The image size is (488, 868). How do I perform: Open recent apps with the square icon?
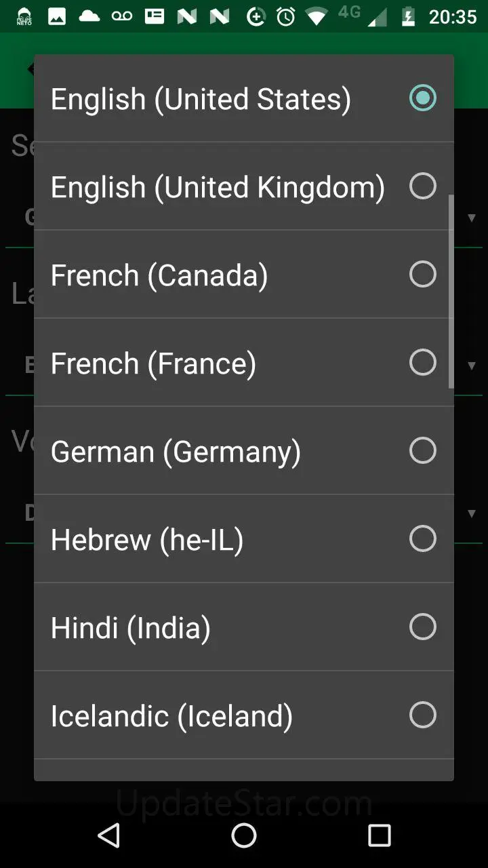point(379,835)
